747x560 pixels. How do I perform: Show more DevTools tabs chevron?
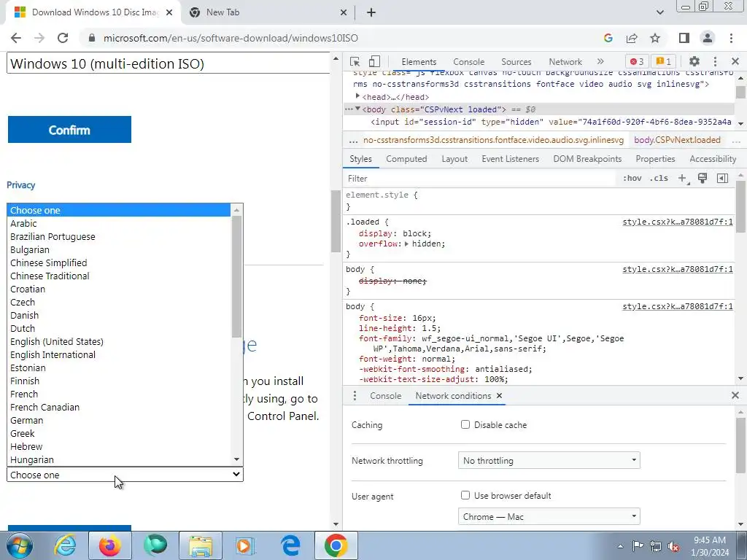tap(600, 61)
